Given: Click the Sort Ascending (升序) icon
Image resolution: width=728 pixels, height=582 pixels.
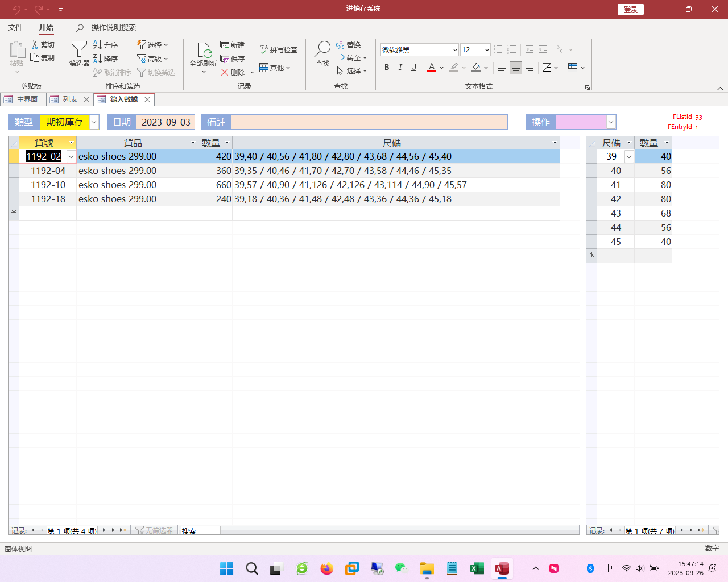Looking at the screenshot, I should click(x=98, y=45).
